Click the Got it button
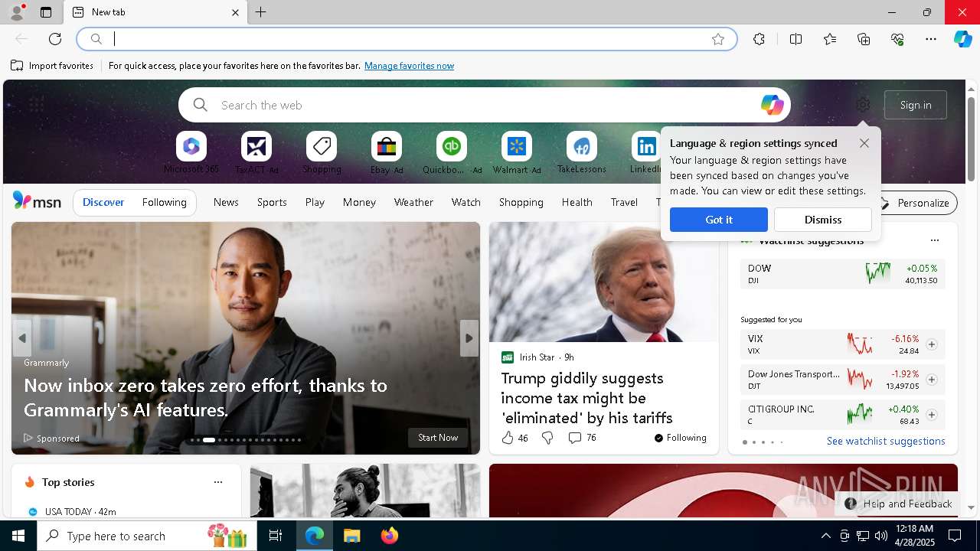980x551 pixels. pyautogui.click(x=718, y=220)
